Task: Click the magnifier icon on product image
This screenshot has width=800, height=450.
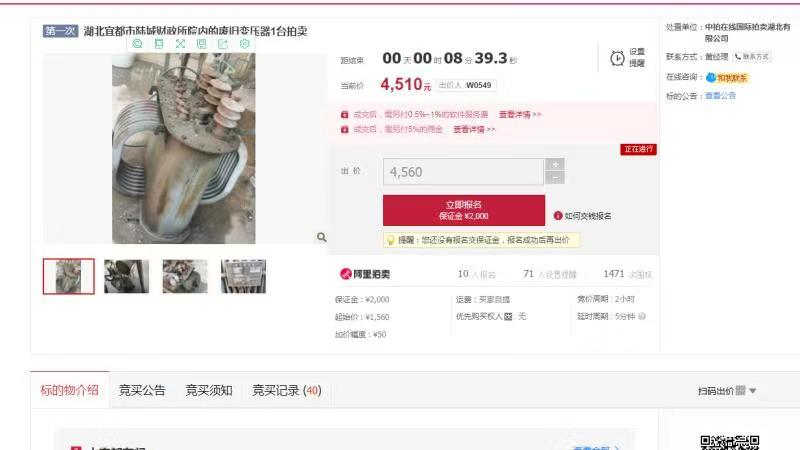Action: 321,237
